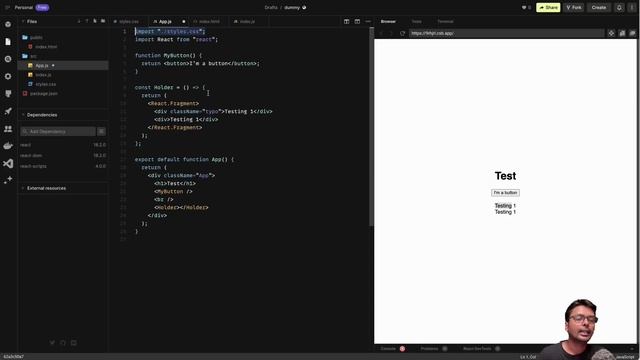Open the Docker whale icon in the sidebar
This screenshot has height=360, width=640.
[8, 146]
